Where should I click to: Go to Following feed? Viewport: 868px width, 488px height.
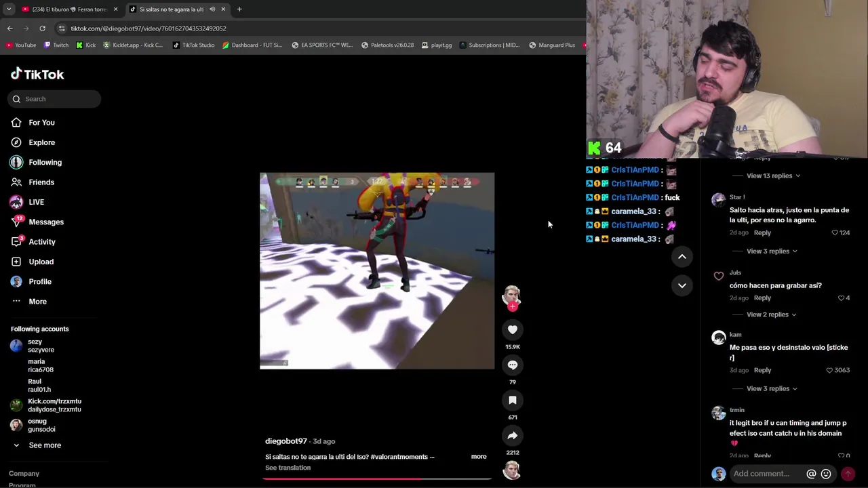pos(45,162)
